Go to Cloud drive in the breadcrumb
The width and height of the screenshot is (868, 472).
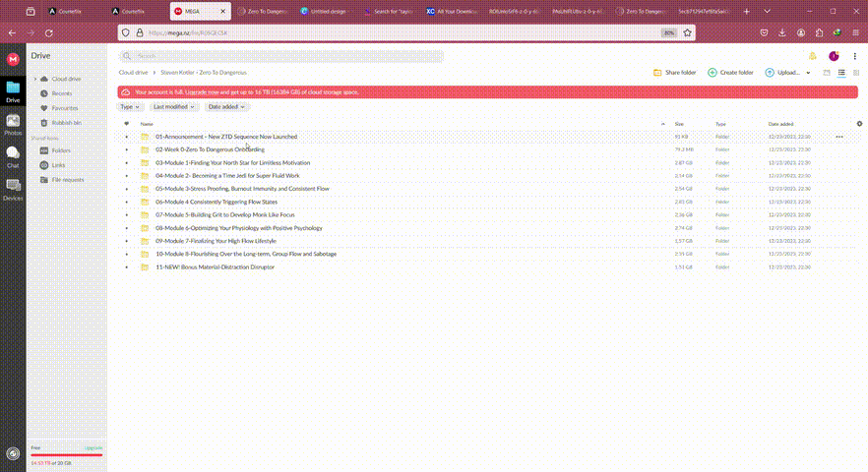pos(134,73)
